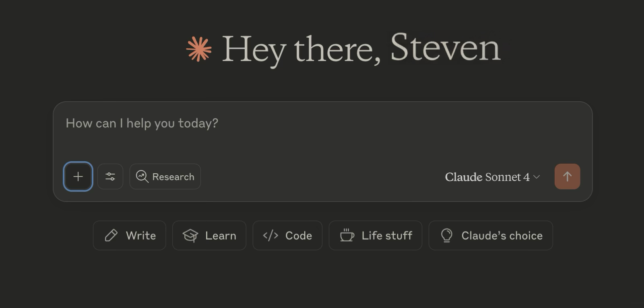644x308 pixels.
Task: Pick the Code prompt category
Action: [x=287, y=235]
